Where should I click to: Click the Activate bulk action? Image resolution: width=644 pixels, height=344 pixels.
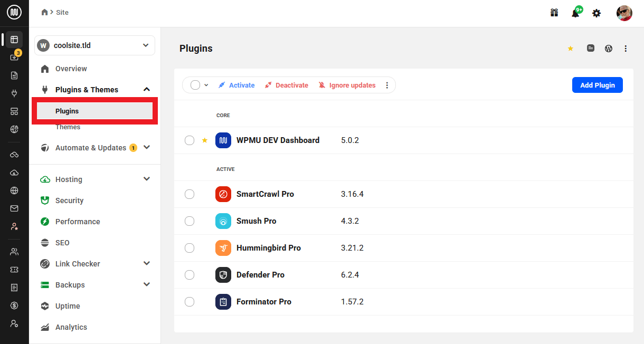pyautogui.click(x=236, y=85)
